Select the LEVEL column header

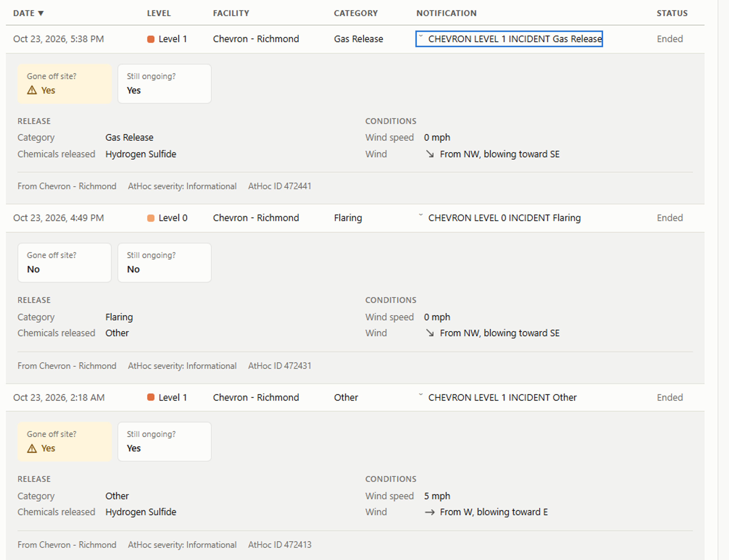159,13
